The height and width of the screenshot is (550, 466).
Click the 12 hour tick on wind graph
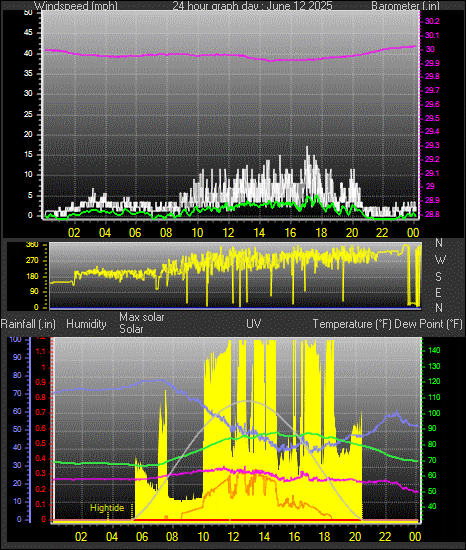pos(228,233)
